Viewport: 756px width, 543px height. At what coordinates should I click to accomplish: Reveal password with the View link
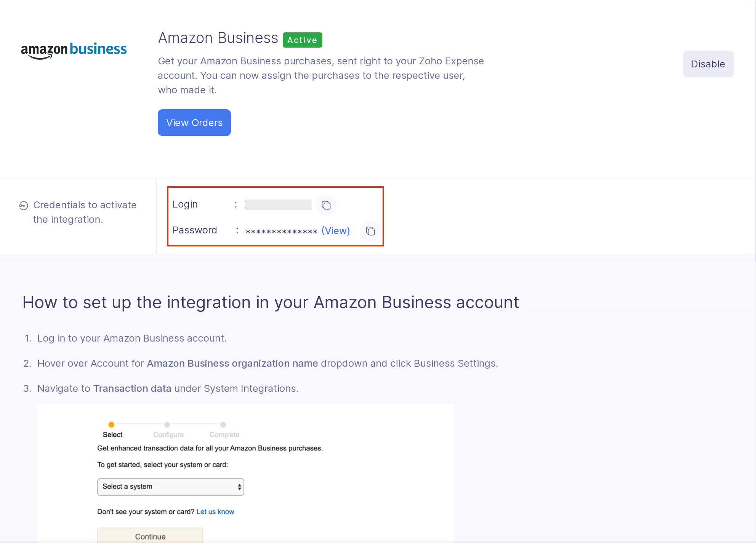click(x=335, y=231)
